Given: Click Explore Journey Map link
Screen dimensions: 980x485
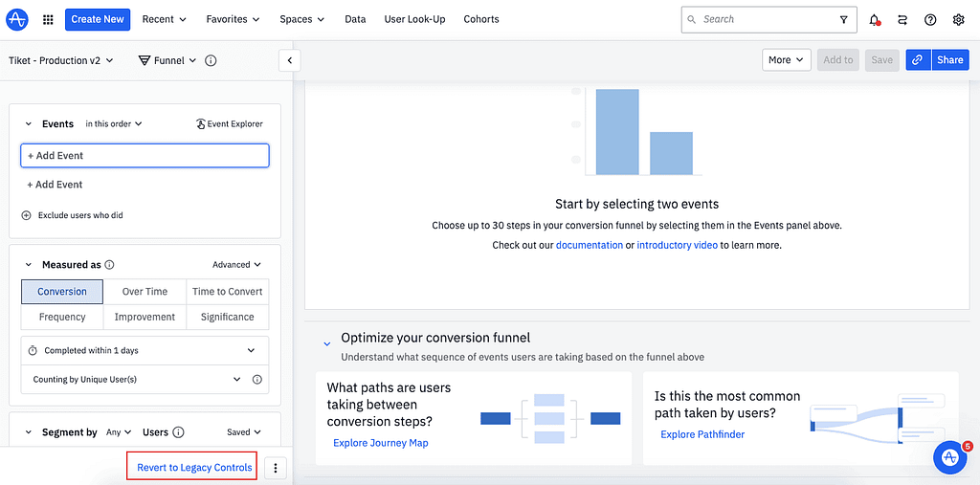Looking at the screenshot, I should [381, 443].
